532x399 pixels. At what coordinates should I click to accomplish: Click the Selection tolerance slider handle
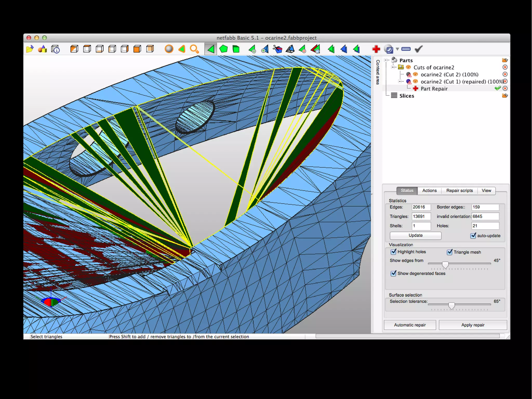[x=451, y=305]
